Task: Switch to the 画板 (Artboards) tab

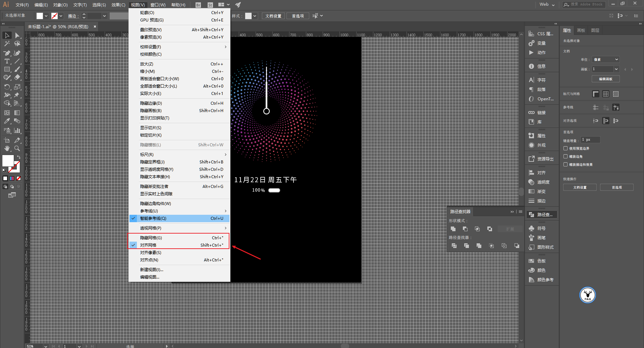Action: click(581, 30)
